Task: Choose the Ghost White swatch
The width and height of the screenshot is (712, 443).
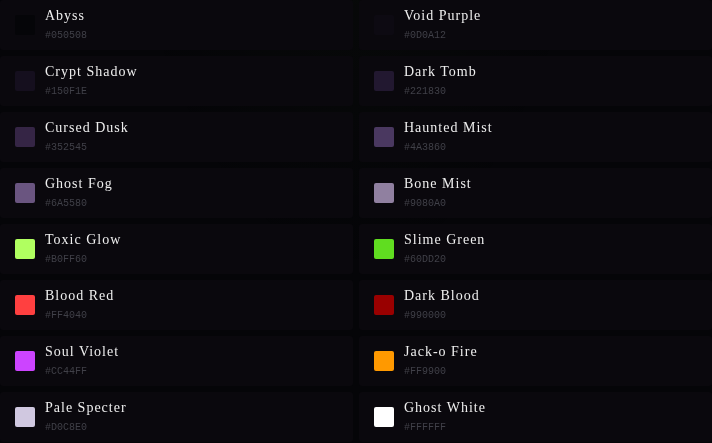Action: [x=384, y=417]
